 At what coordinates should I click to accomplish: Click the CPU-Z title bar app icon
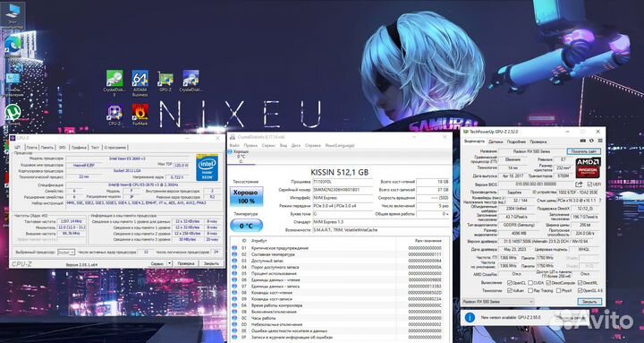[x=13, y=138]
